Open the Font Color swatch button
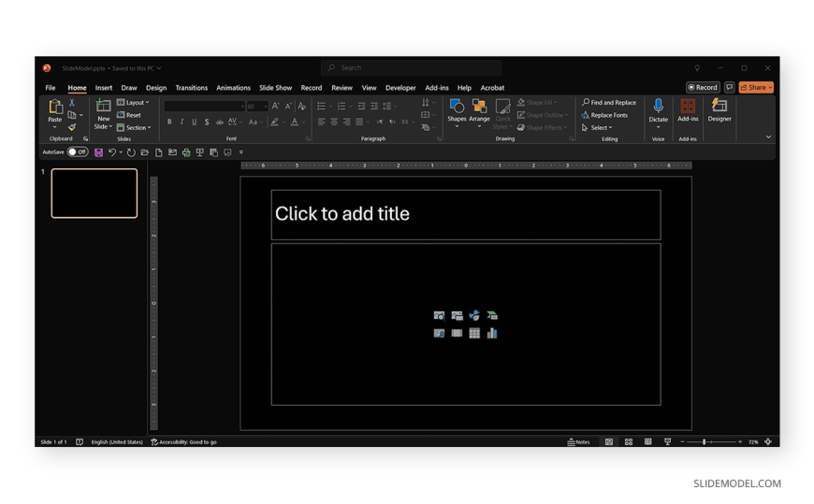The width and height of the screenshot is (814, 504). tap(295, 122)
